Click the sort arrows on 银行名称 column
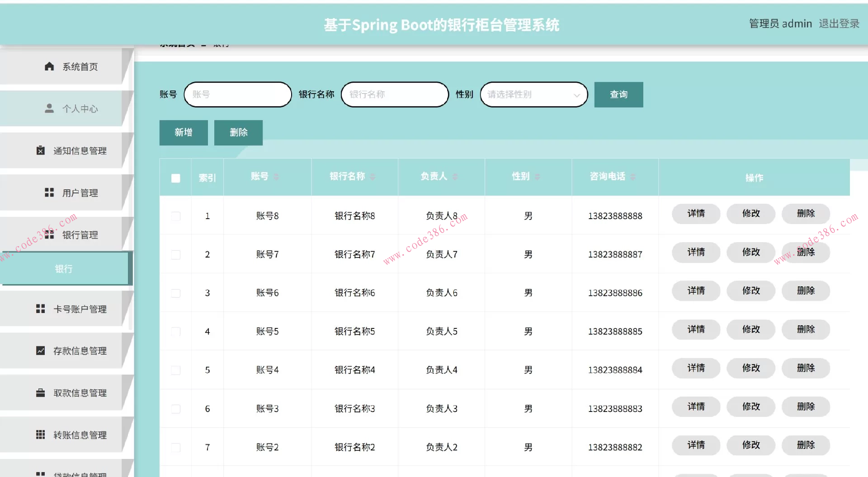 (373, 177)
